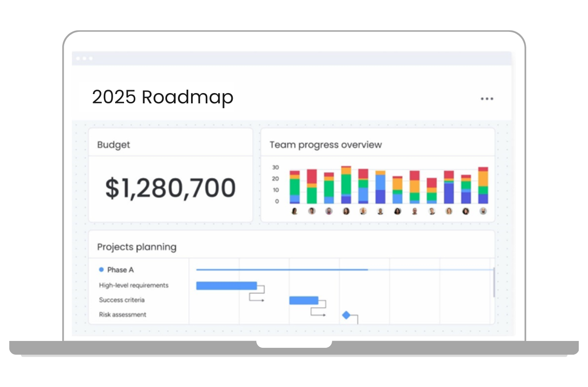588x387 pixels.
Task: Select the High-level requirements Gantt bar
Action: 226,286
